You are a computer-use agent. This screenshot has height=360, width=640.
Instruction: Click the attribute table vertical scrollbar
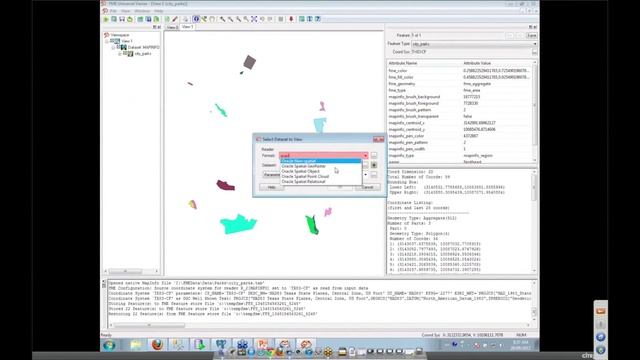(535, 110)
